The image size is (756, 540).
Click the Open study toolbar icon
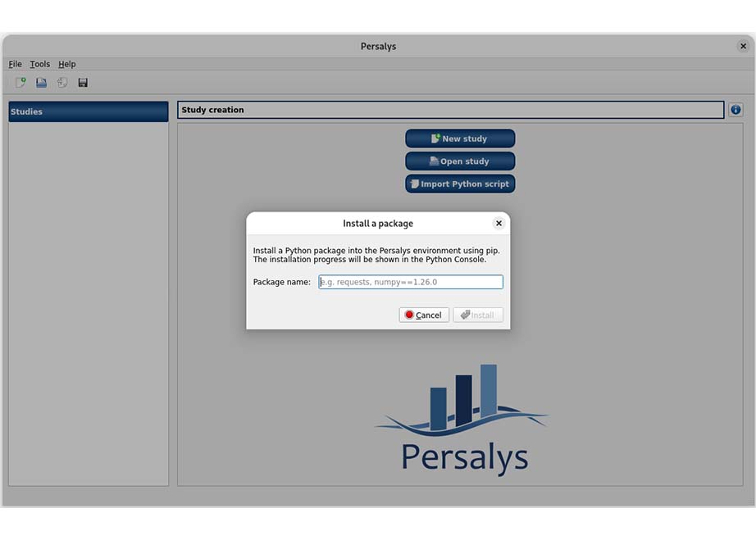click(x=41, y=83)
